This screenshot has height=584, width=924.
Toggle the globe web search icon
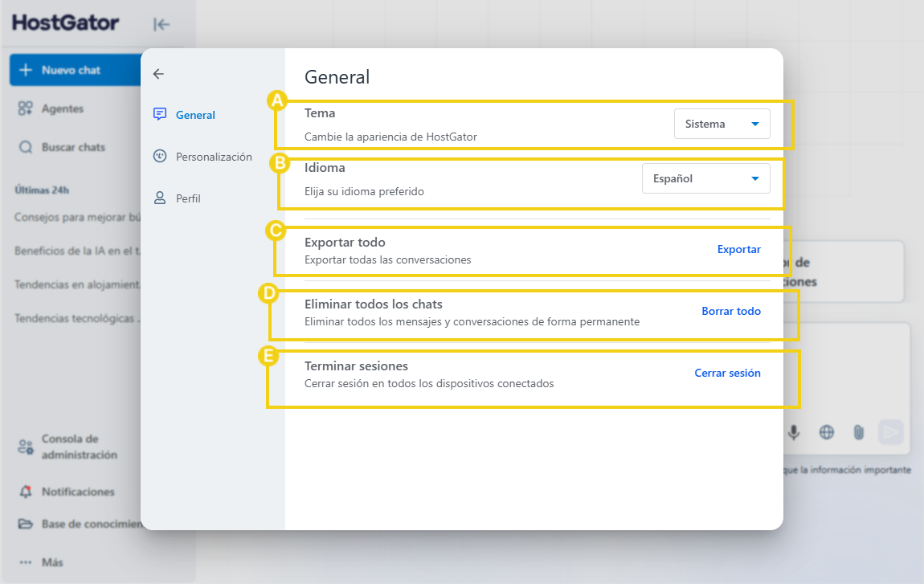pos(826,432)
